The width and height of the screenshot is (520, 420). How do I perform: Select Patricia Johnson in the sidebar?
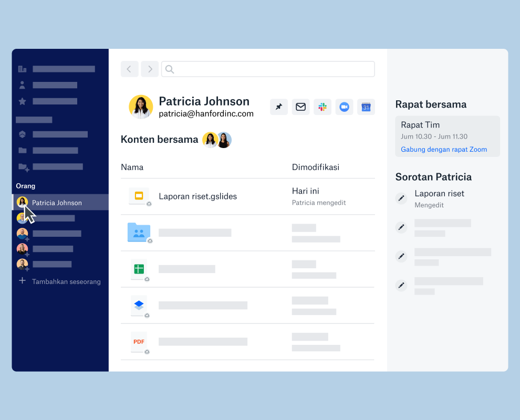[57, 203]
